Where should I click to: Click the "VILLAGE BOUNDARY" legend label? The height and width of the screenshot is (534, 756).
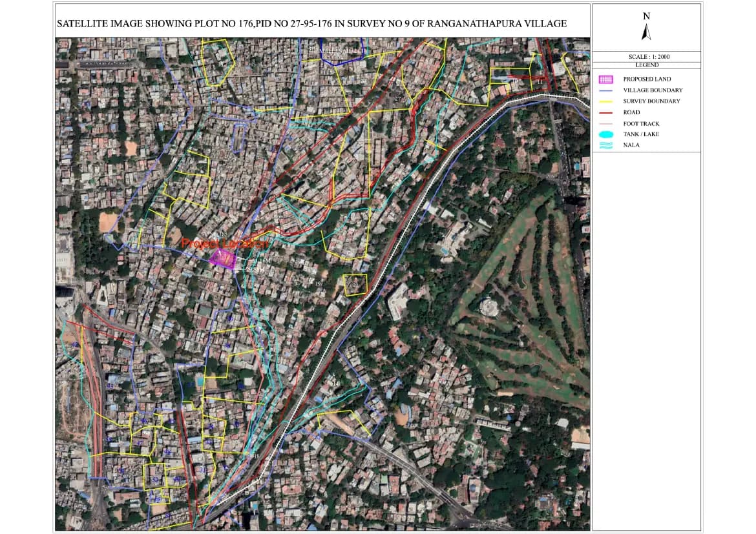coord(653,90)
